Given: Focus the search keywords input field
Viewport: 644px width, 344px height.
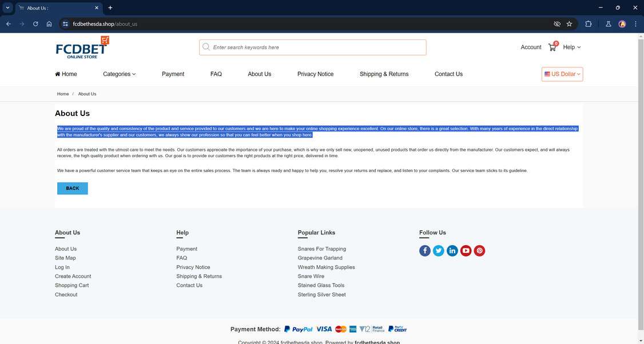Looking at the screenshot, I should click(312, 47).
